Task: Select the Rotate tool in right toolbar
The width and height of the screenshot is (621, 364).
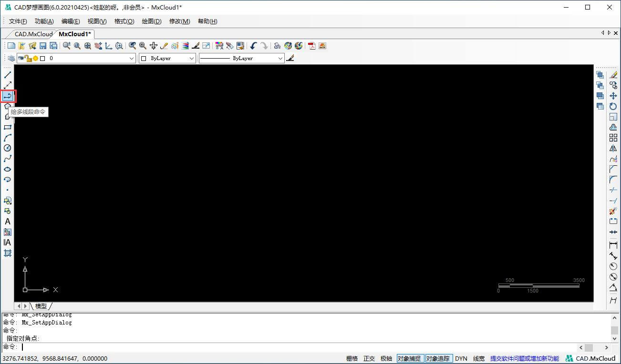Action: (613, 106)
